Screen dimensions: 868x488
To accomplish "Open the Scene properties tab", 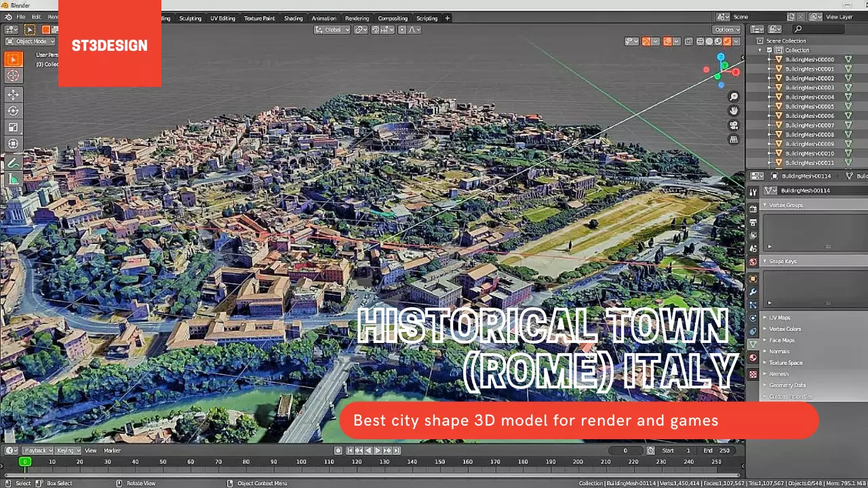I will 753,249.
